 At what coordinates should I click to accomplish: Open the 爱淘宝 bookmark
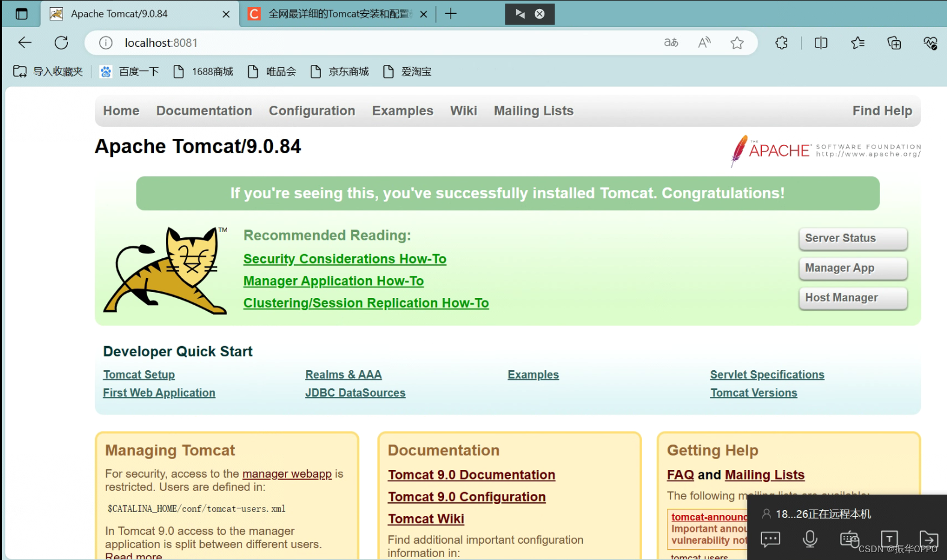407,72
